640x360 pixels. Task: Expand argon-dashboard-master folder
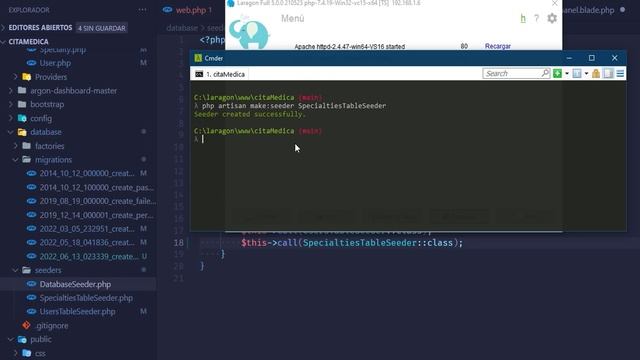[x=73, y=91]
